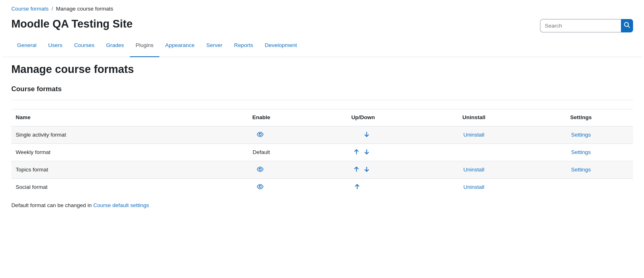Image resolution: width=644 pixels, height=278 pixels.
Task: Move Topics format down
Action: [366, 169]
